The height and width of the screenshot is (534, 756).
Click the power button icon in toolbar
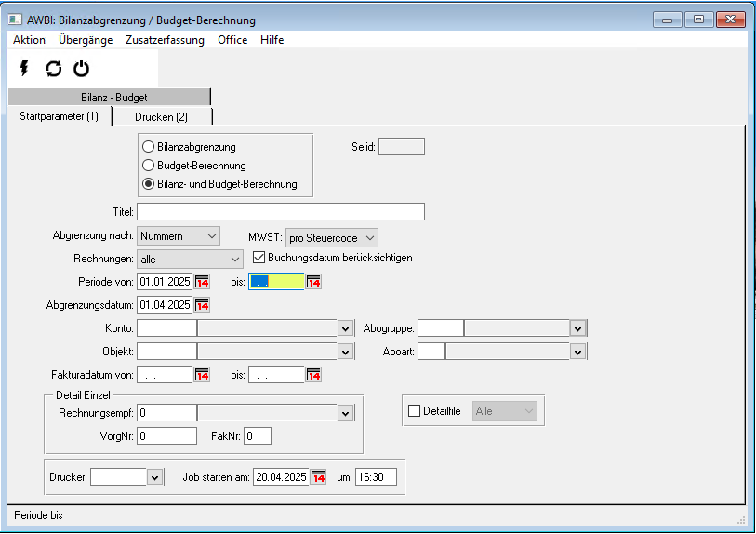click(x=82, y=69)
